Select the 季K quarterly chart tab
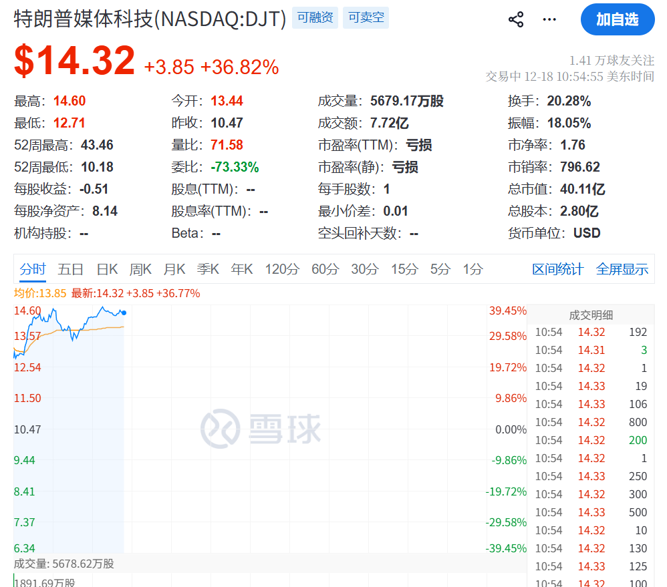The width and height of the screenshot is (667, 587). click(208, 269)
